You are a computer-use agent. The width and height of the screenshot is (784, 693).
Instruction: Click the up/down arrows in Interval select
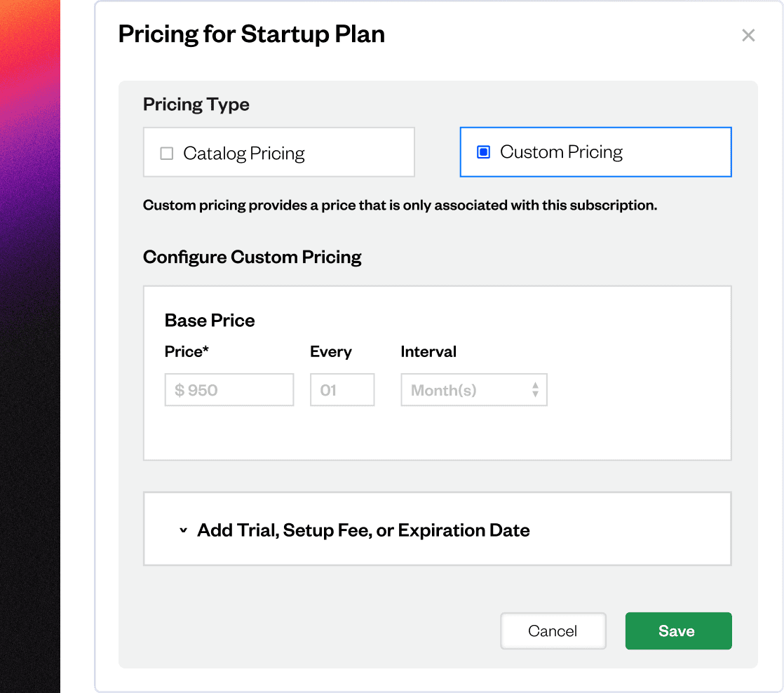[x=536, y=390]
